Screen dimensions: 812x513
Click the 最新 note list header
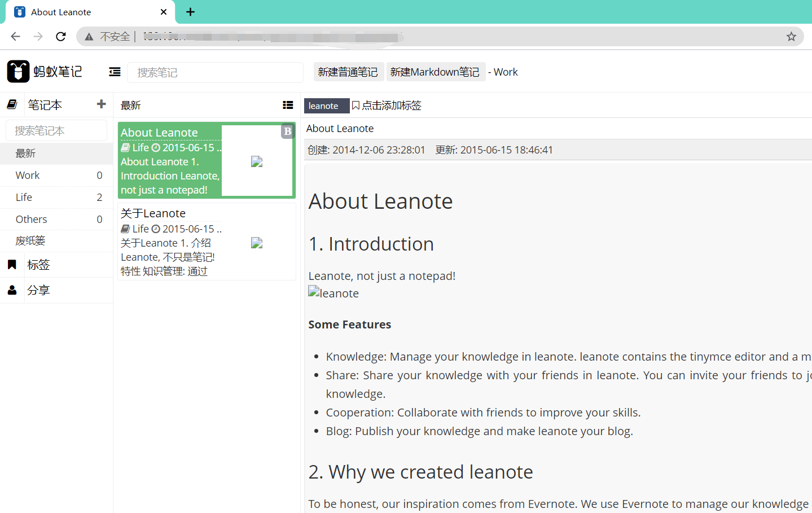130,105
